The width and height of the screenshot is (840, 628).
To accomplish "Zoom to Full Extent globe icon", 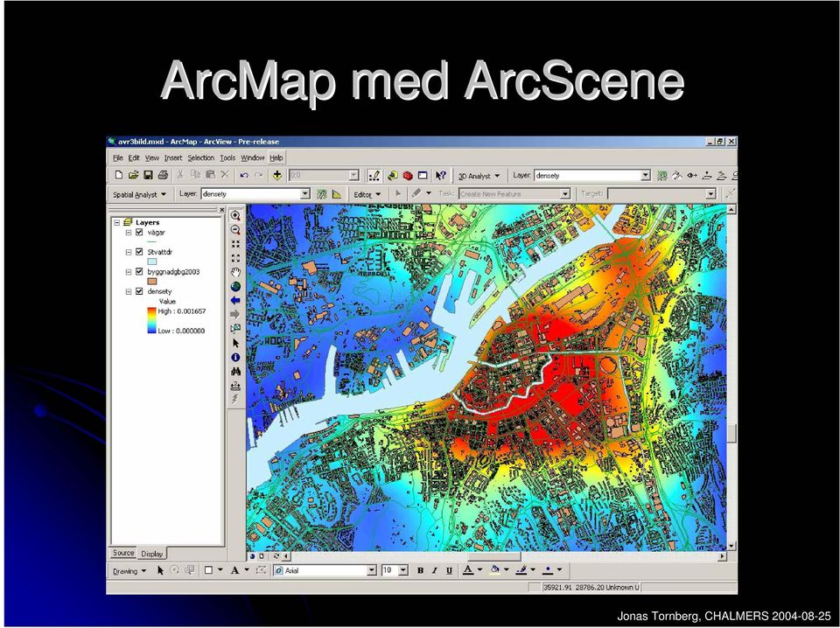I will pos(235,286).
